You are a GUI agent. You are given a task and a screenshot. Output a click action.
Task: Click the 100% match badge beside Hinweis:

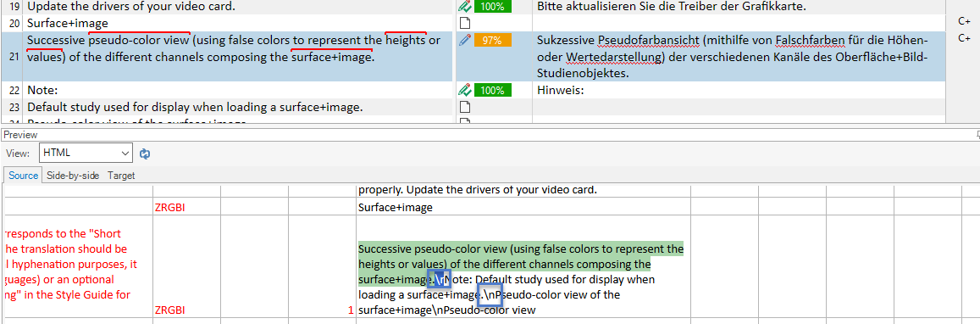(493, 90)
